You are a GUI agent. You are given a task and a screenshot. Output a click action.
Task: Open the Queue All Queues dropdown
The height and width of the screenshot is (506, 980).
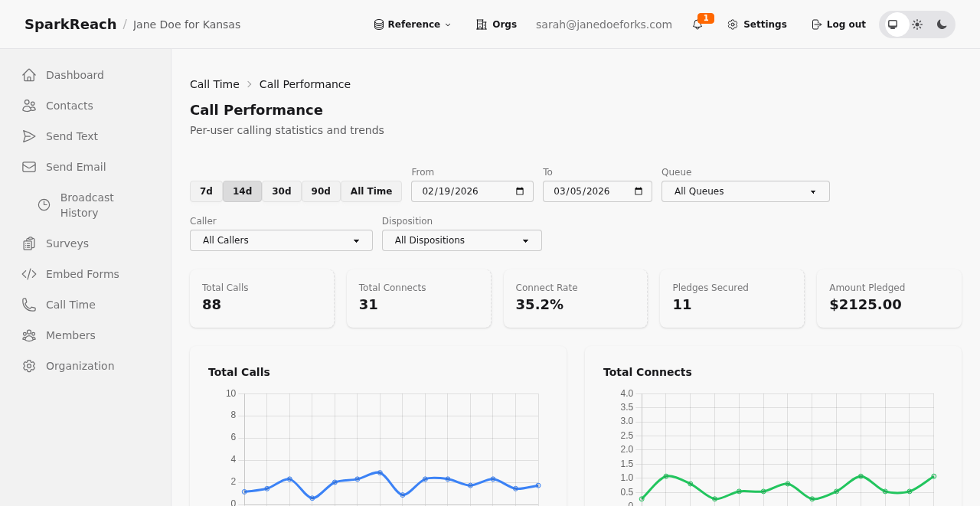point(746,191)
